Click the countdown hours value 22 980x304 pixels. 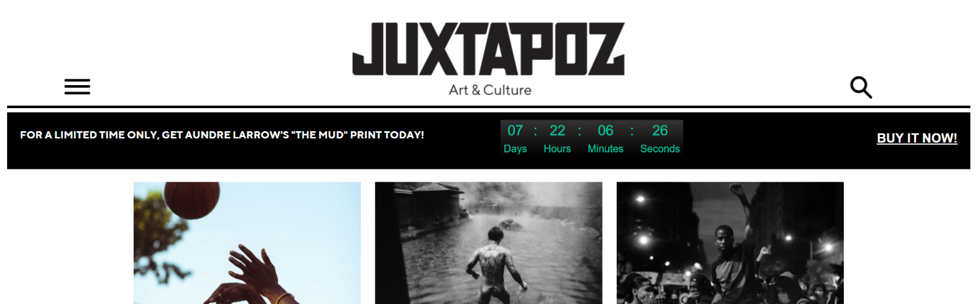[557, 131]
